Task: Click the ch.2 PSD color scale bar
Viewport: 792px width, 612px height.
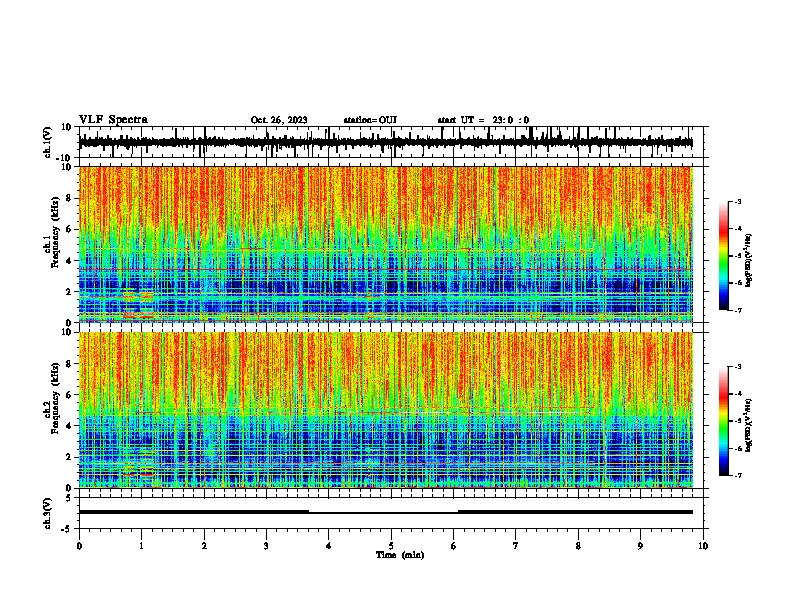Action: coord(724,421)
